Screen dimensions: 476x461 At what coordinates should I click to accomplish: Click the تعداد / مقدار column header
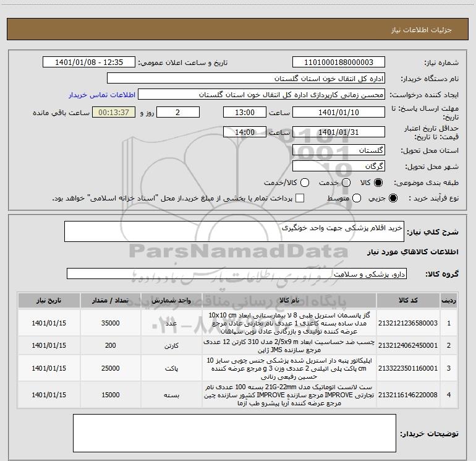110,300
